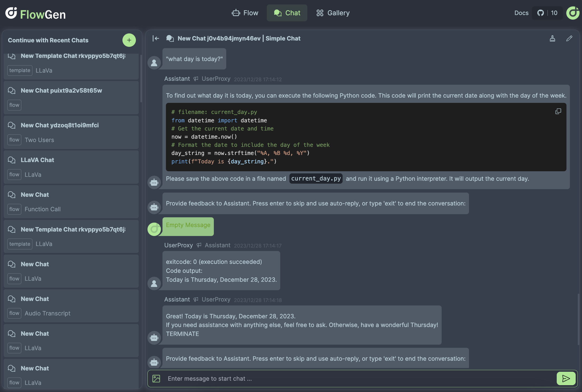Click timestamp 2023/12/28 17:14:17
This screenshot has width=582, height=392.
pos(258,246)
